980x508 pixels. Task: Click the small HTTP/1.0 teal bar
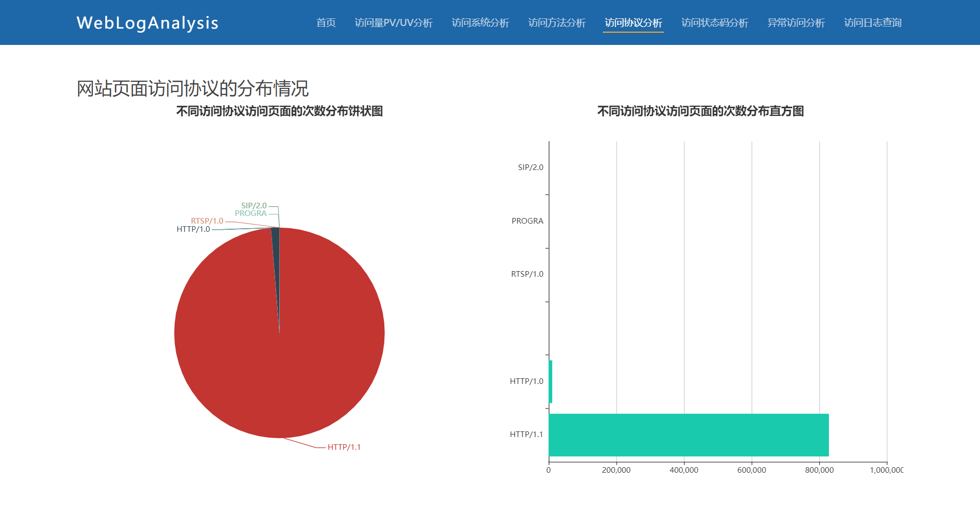[550, 381]
